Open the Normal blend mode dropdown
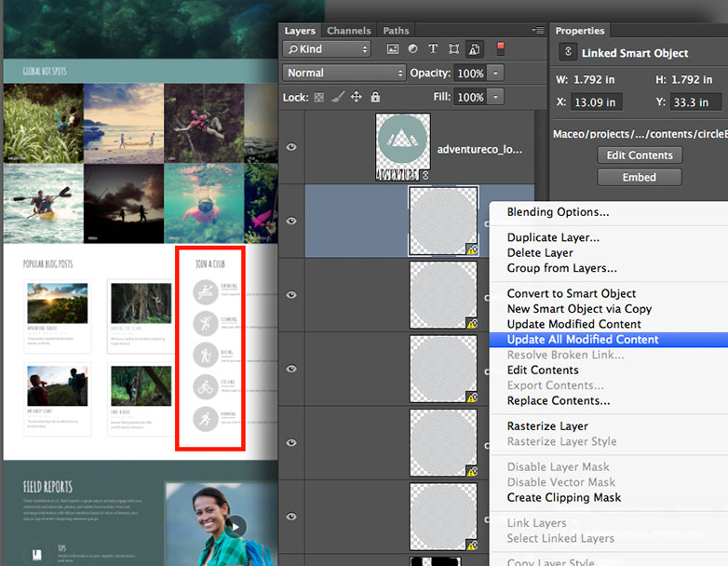This screenshot has width=728, height=566. [x=344, y=73]
